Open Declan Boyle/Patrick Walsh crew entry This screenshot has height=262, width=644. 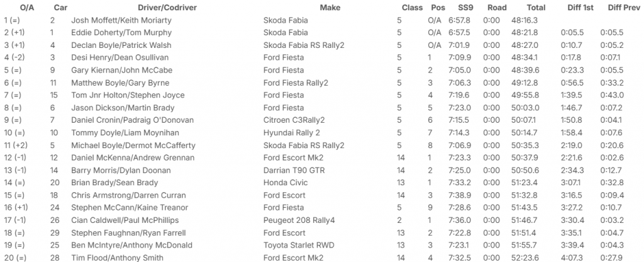tap(119, 45)
